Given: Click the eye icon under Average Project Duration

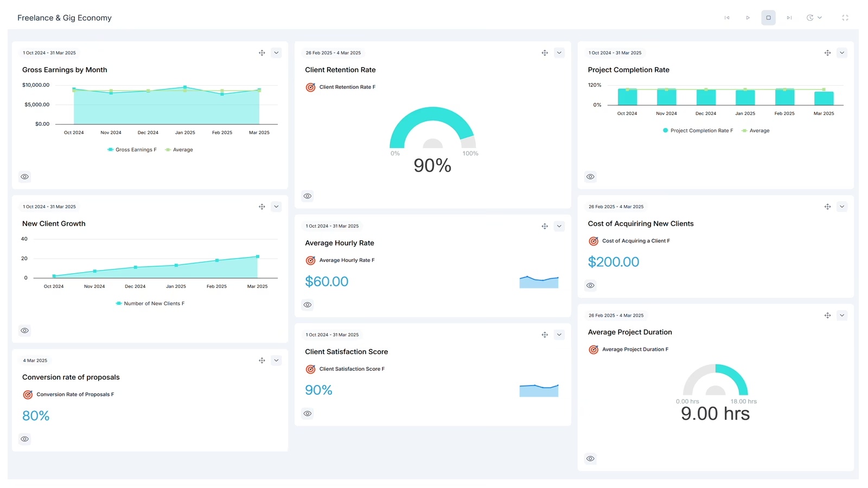Looking at the screenshot, I should pyautogui.click(x=590, y=458).
